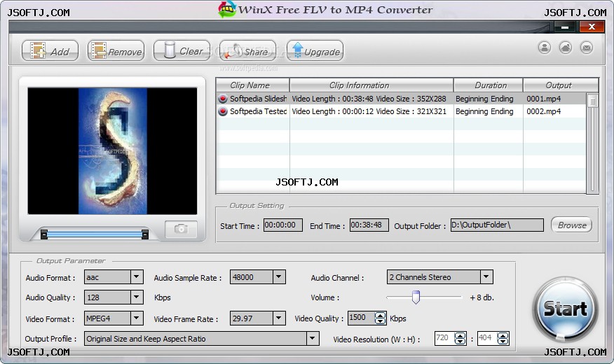Viewport: 614px width, 364px height.
Task: Open the homepage icon
Action: tap(566, 48)
